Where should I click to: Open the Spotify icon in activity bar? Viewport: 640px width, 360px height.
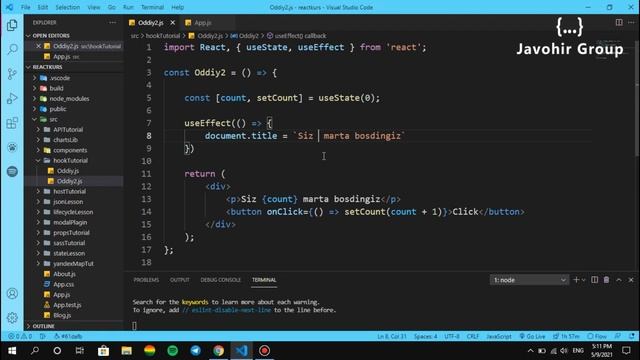[x=12, y=171]
